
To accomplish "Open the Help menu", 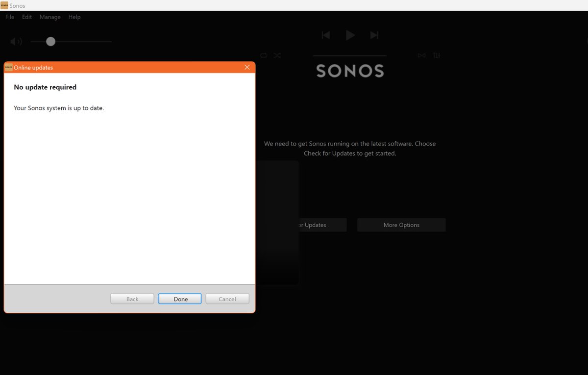I will coord(74,17).
